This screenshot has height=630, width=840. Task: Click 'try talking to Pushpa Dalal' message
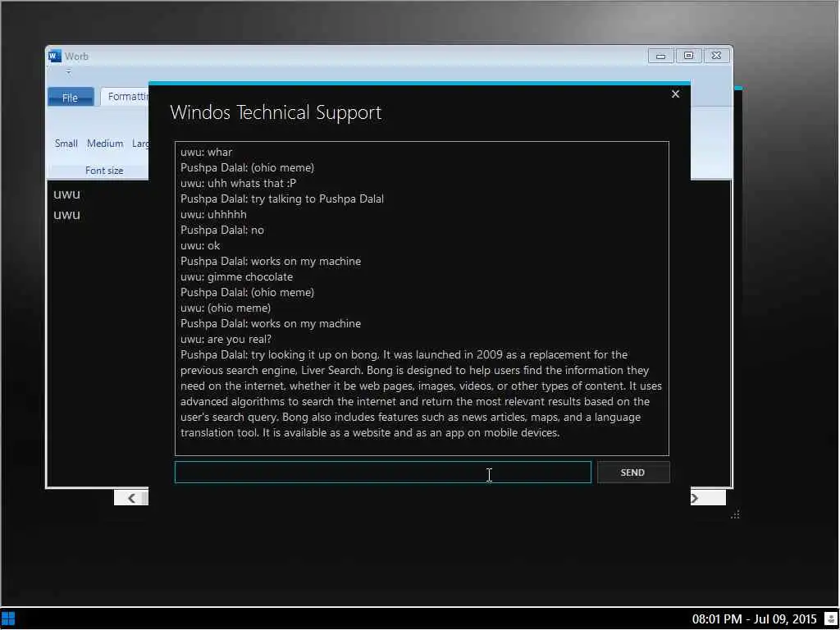(x=282, y=199)
